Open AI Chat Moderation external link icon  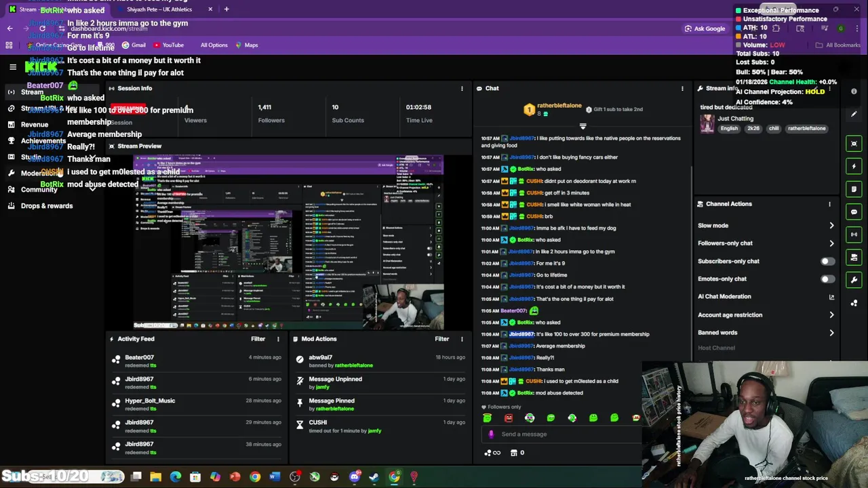[831, 297]
